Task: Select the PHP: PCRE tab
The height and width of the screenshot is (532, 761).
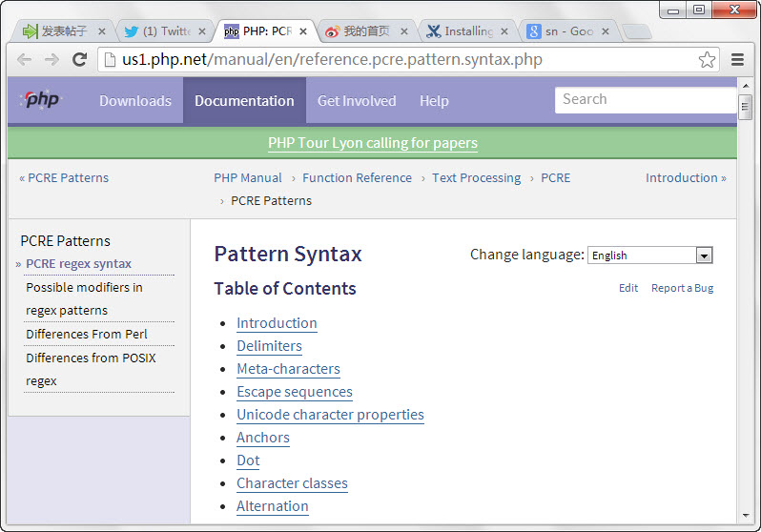Action: pos(265,31)
